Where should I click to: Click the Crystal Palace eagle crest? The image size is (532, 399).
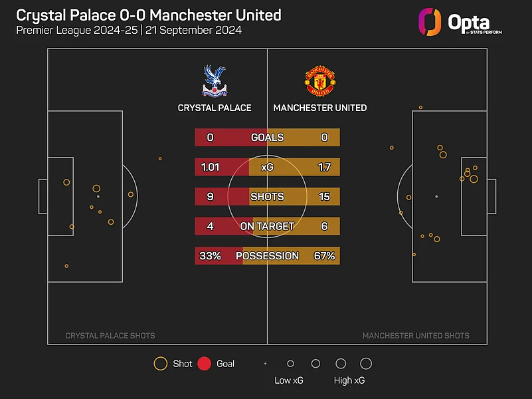214,81
